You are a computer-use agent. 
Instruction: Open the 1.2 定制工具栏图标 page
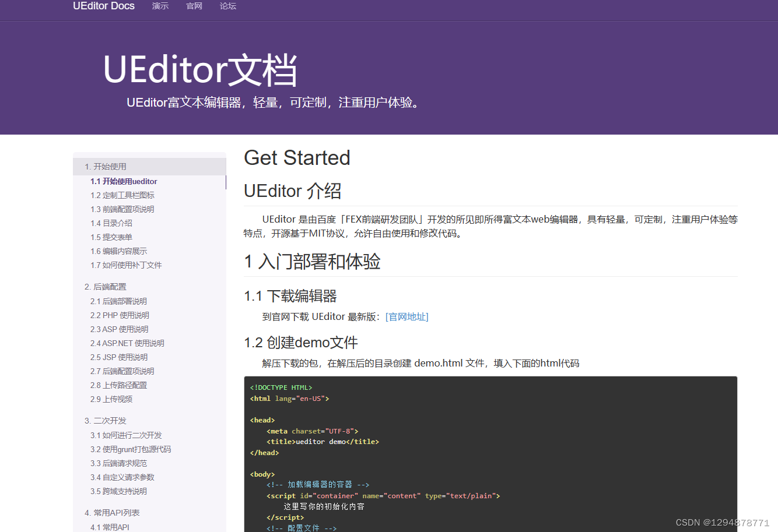[x=124, y=195]
